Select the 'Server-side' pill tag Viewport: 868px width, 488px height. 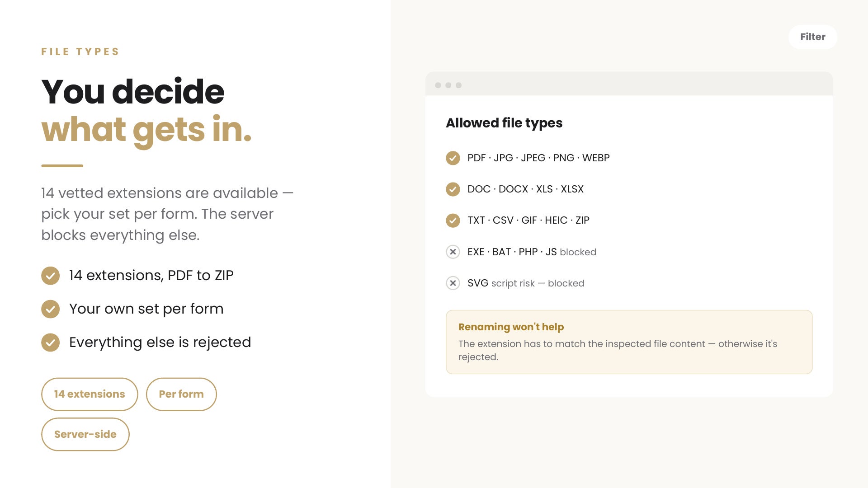pyautogui.click(x=85, y=434)
